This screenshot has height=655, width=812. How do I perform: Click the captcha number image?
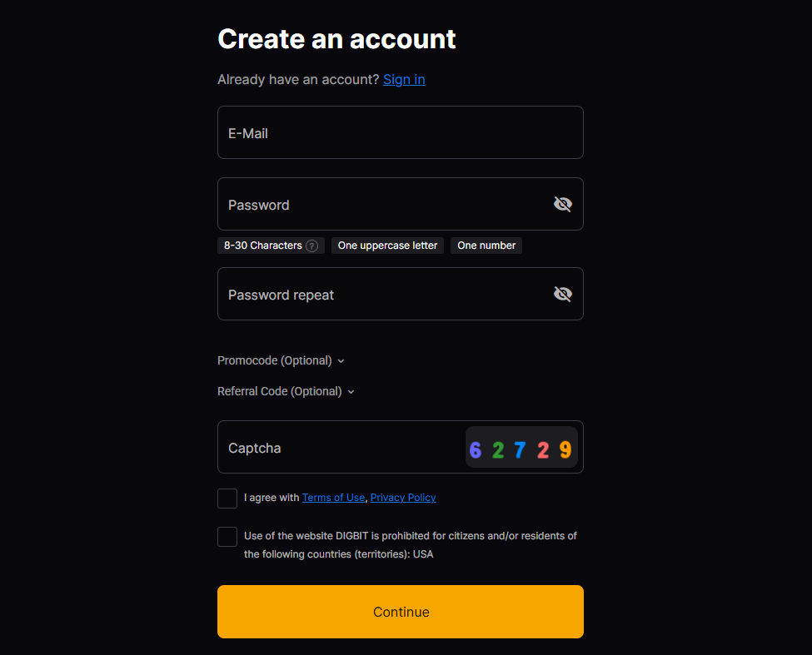click(521, 449)
